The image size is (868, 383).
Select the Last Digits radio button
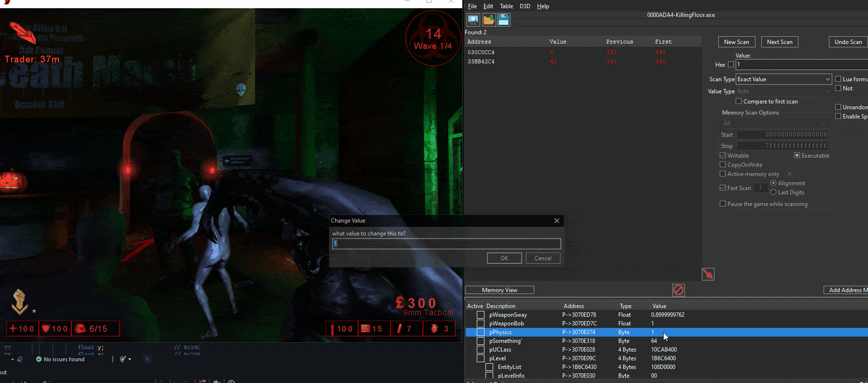773,192
